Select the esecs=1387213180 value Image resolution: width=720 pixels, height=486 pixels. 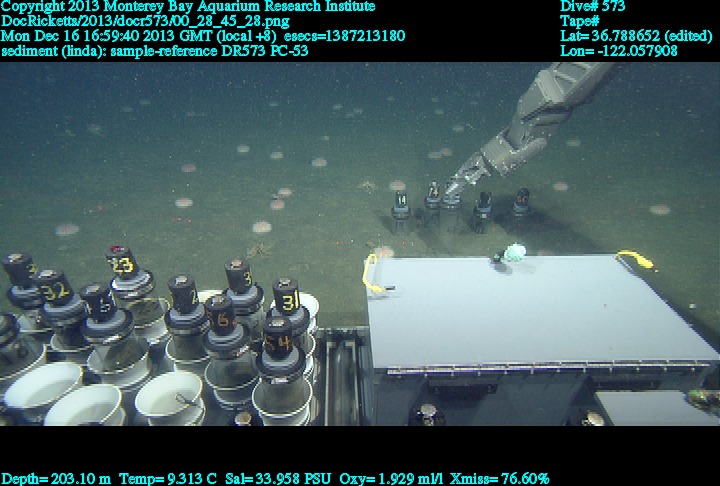tap(344, 36)
